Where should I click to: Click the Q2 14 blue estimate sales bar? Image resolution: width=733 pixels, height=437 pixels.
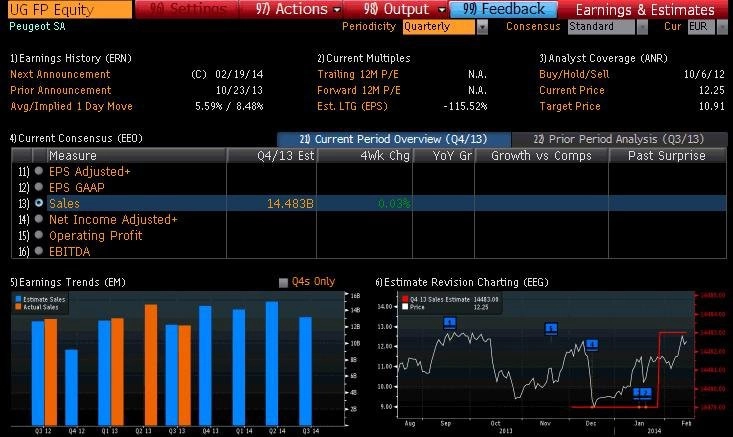(272, 364)
